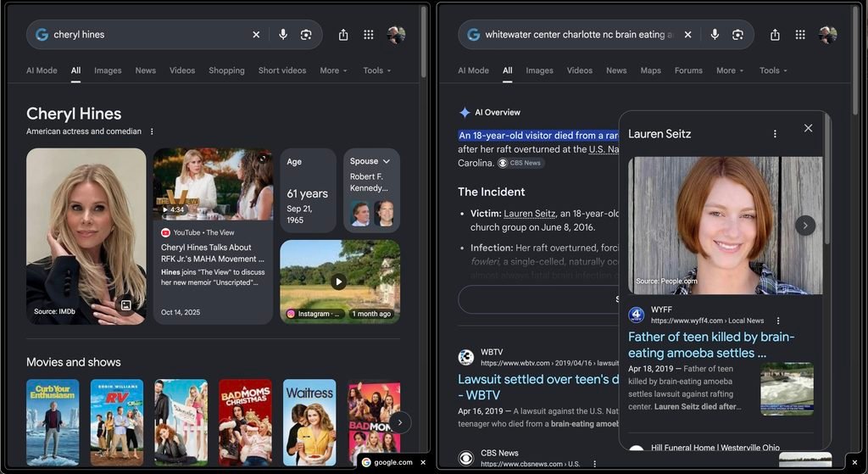The width and height of the screenshot is (868, 474).
Task: Show more Movies and shows with the arrow
Action: 400,422
